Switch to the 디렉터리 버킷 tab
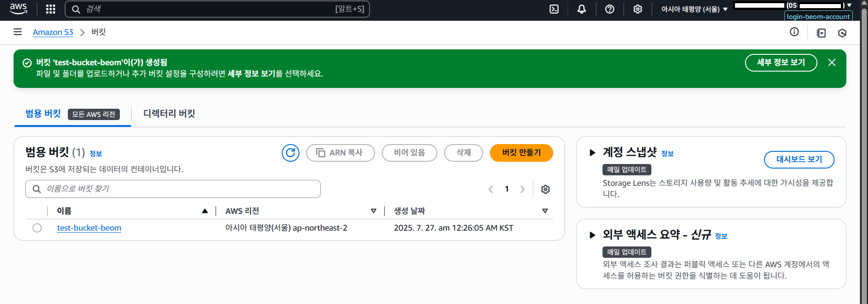The width and height of the screenshot is (868, 304). tap(169, 114)
